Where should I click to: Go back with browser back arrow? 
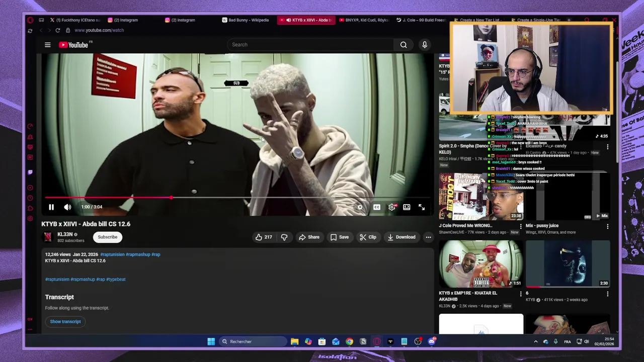point(41,30)
